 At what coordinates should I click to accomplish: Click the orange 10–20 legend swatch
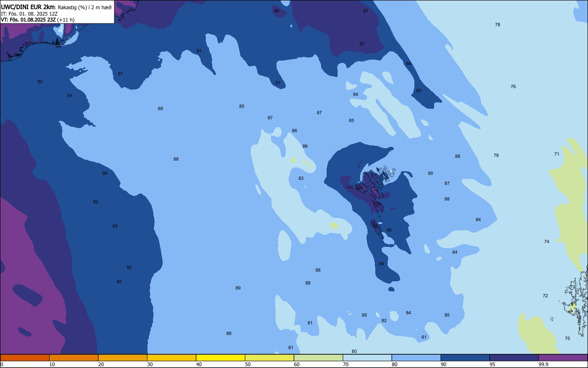(73, 357)
